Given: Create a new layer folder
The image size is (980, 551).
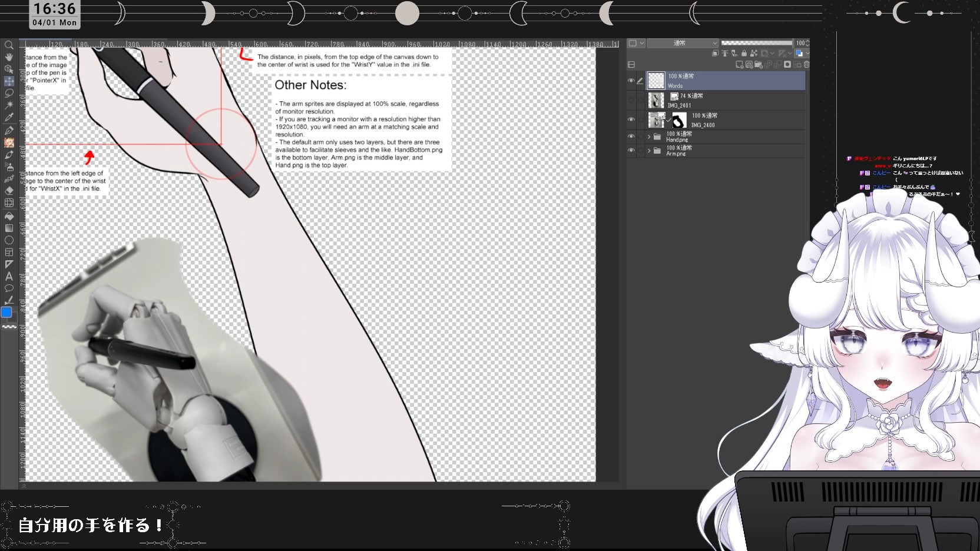Looking at the screenshot, I should [x=759, y=65].
